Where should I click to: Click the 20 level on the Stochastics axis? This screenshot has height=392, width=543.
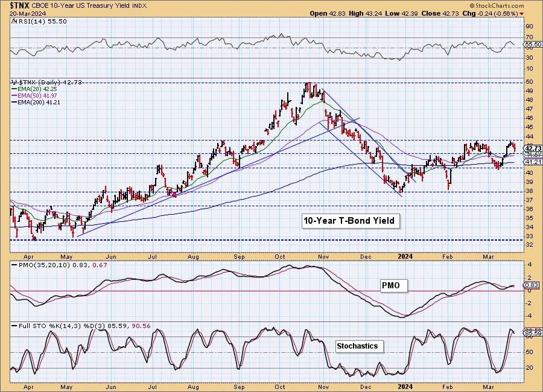529,368
